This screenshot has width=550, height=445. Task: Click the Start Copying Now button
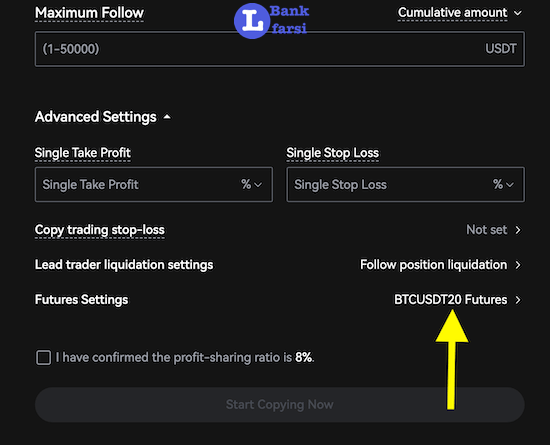pyautogui.click(x=280, y=405)
